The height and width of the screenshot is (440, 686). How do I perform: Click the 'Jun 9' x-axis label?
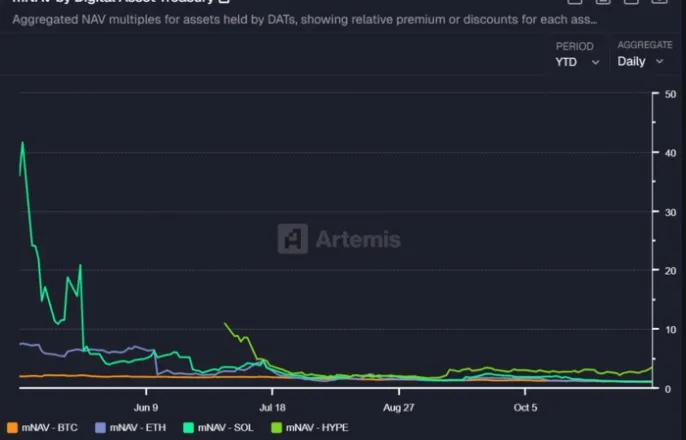(x=146, y=408)
